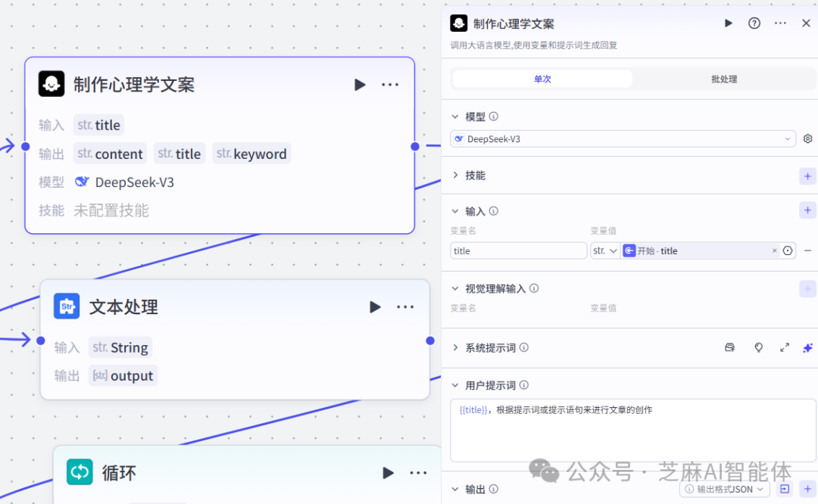This screenshot has height=504, width=818.
Task: Open more options of 循环 node
Action: coord(418,473)
